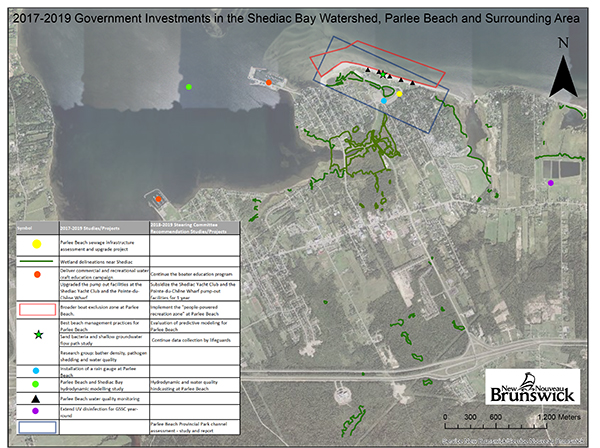Screen dimensions: 600x448
Task: Click the purple circle symbol in the legend
Action: (36, 410)
